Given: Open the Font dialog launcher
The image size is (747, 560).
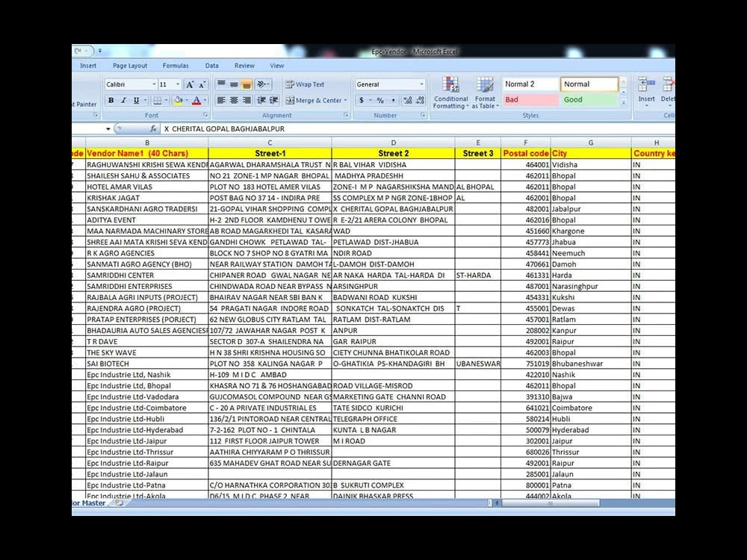Looking at the screenshot, I should 205,115.
